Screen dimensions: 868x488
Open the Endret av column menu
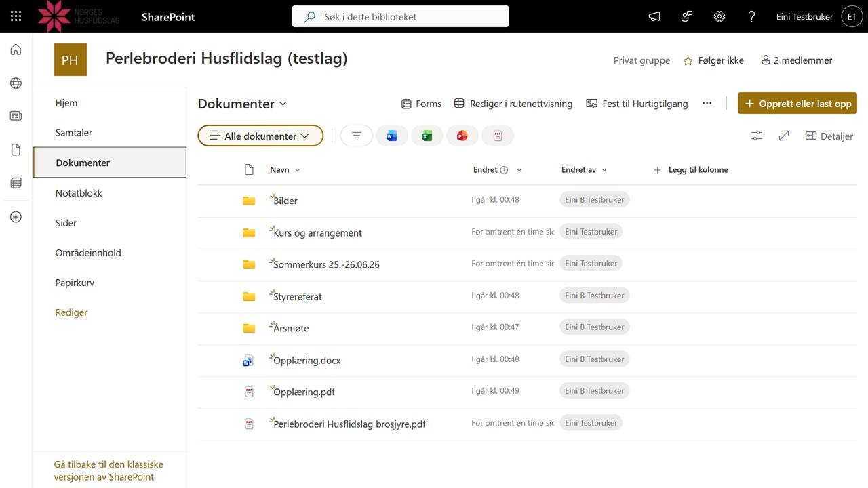[x=585, y=169]
